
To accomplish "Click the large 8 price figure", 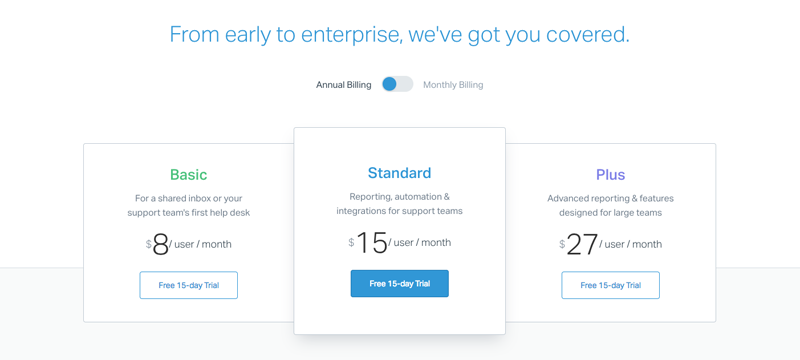I will (160, 245).
